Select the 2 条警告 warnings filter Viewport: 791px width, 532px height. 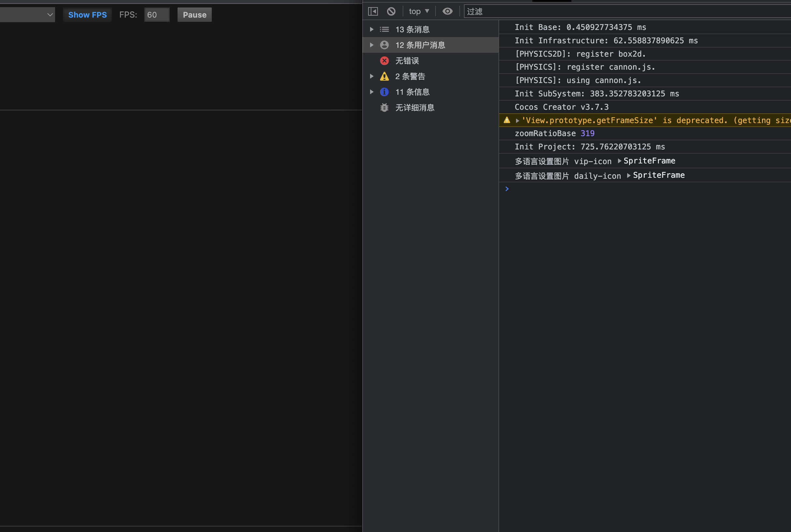point(410,76)
